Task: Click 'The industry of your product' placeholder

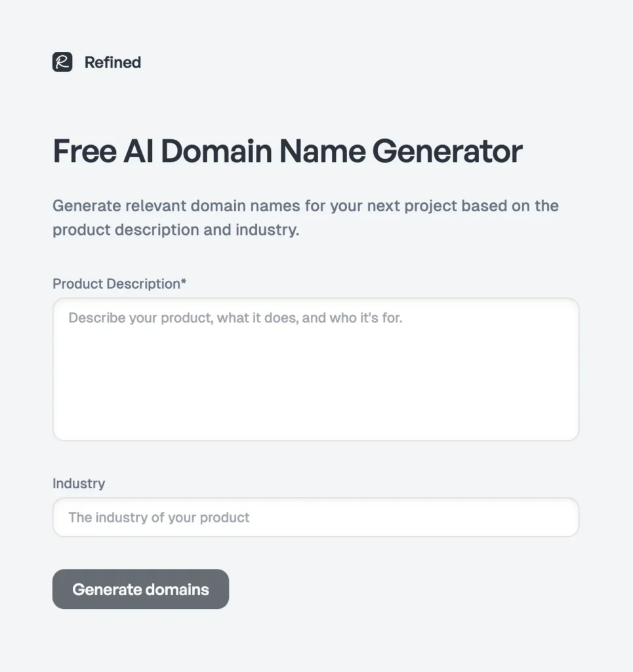Action: (x=159, y=518)
